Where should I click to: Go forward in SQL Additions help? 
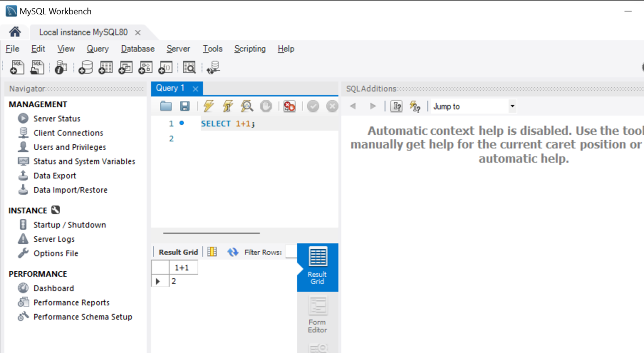(x=373, y=106)
